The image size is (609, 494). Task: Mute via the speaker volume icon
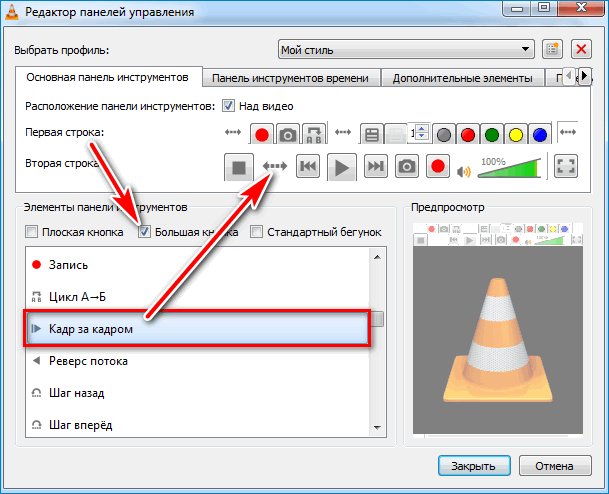click(464, 172)
